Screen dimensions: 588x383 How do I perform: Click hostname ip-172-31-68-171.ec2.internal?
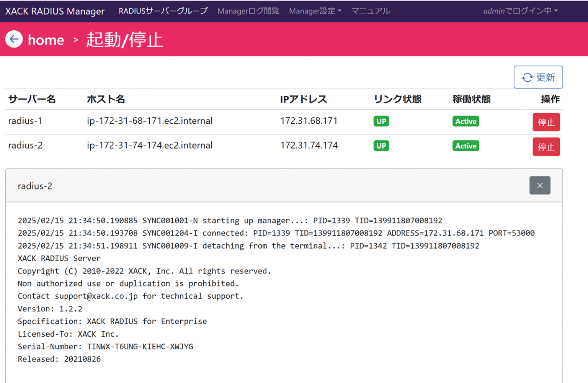tap(149, 121)
